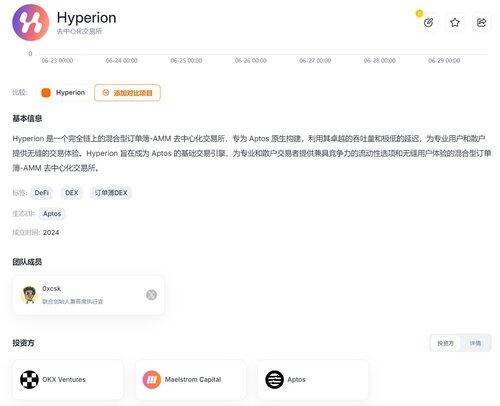
Task: Open the Maelstrom Capital investor card
Action: pos(191,379)
